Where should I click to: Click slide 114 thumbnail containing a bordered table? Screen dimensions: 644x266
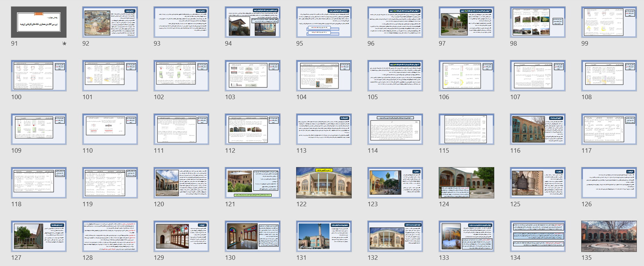(x=395, y=129)
